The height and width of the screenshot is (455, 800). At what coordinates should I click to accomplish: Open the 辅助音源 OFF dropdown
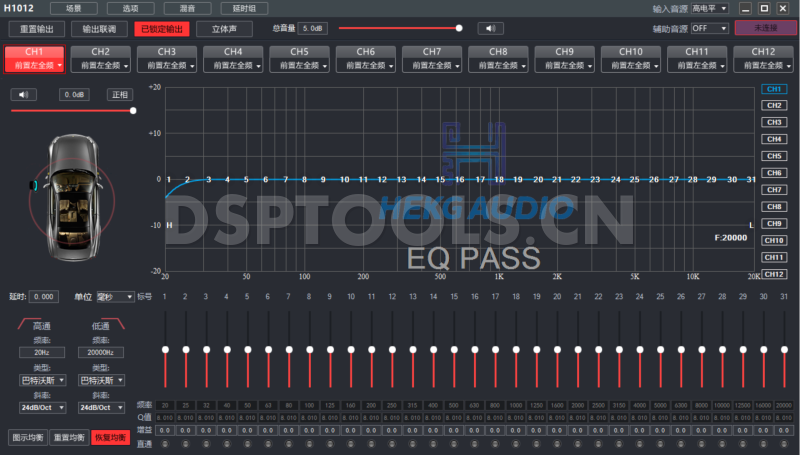(709, 29)
